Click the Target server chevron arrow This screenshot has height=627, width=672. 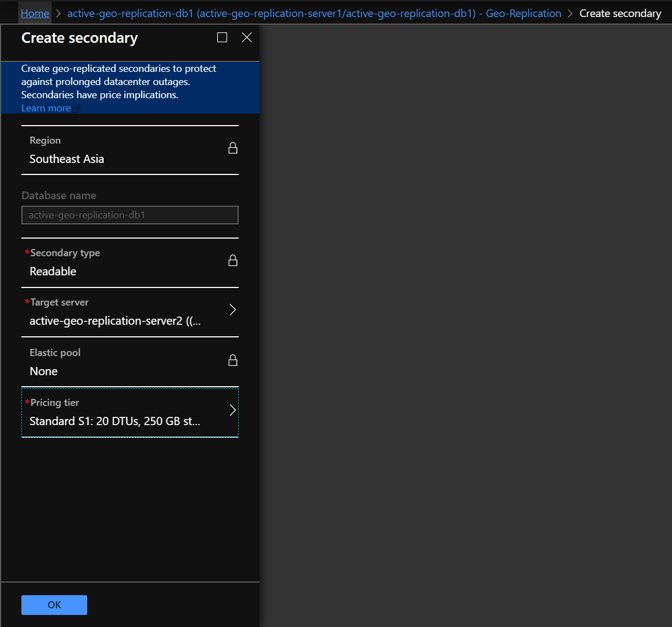tap(232, 309)
